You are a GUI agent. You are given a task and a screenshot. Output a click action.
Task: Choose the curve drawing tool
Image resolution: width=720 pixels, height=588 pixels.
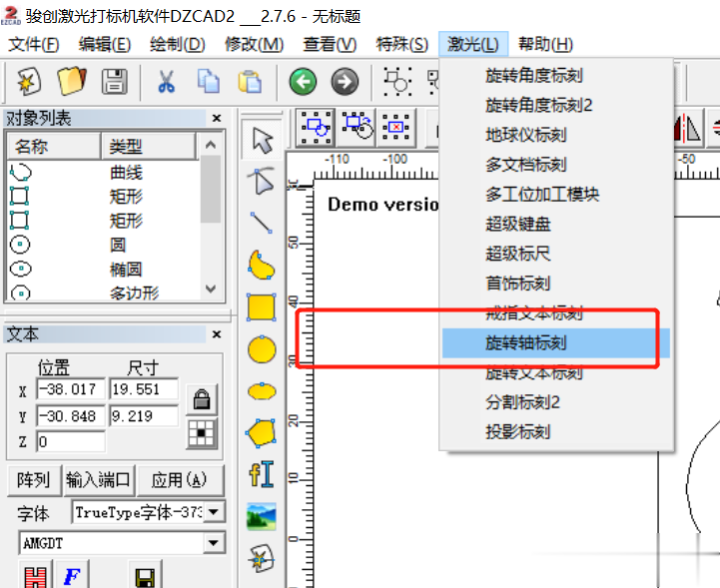262,265
